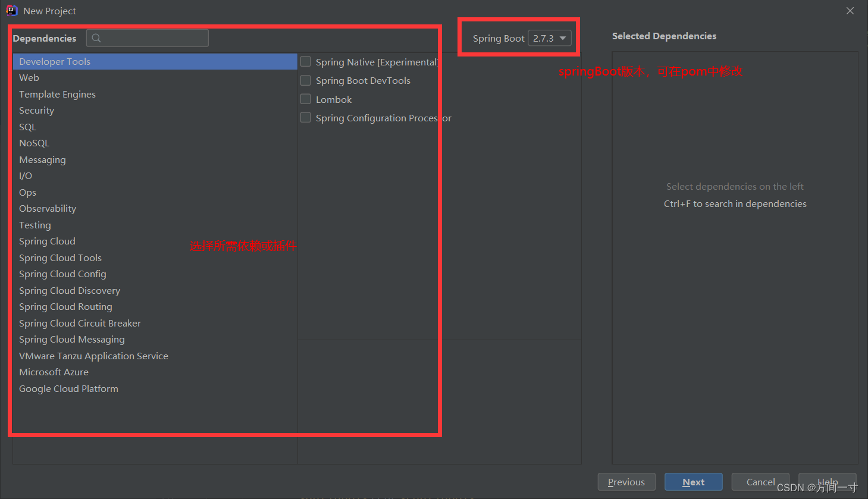Screen dimensions: 868x499
Task: Click the Previous button
Action: [x=626, y=482]
